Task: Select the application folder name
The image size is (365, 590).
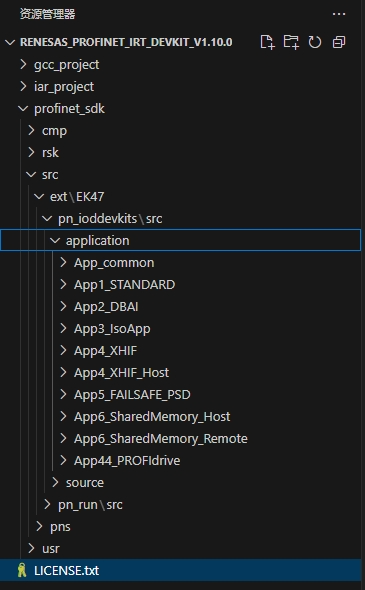Action: point(97,241)
